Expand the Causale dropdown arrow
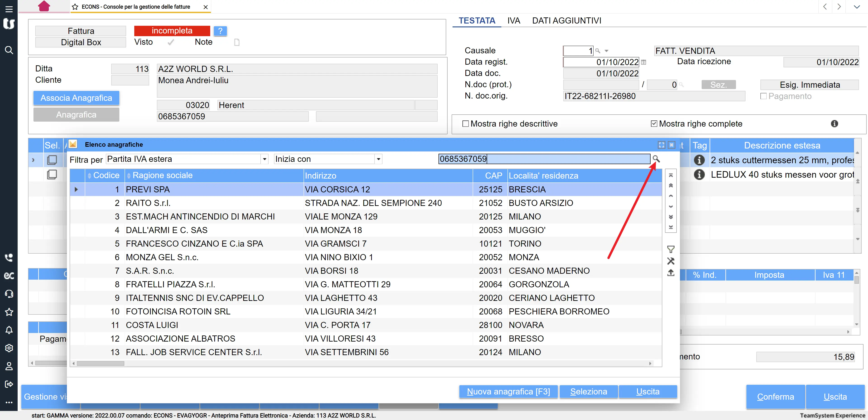868x420 pixels. click(x=606, y=51)
